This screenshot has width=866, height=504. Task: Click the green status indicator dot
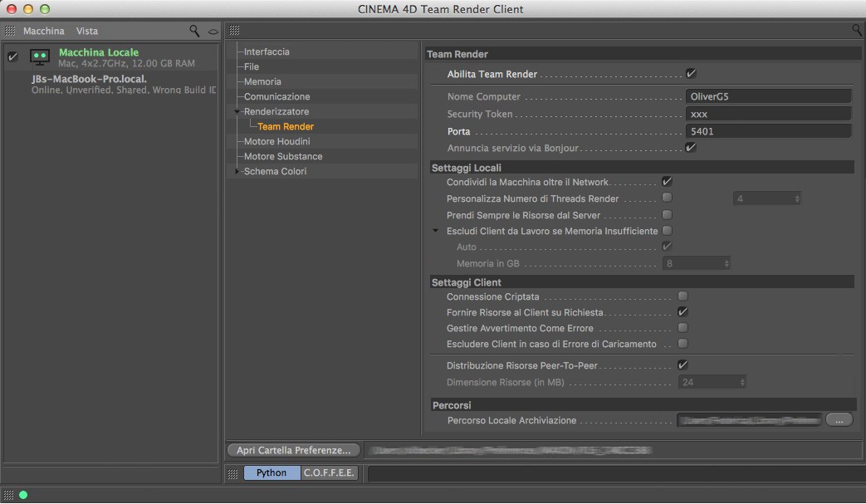click(x=23, y=495)
